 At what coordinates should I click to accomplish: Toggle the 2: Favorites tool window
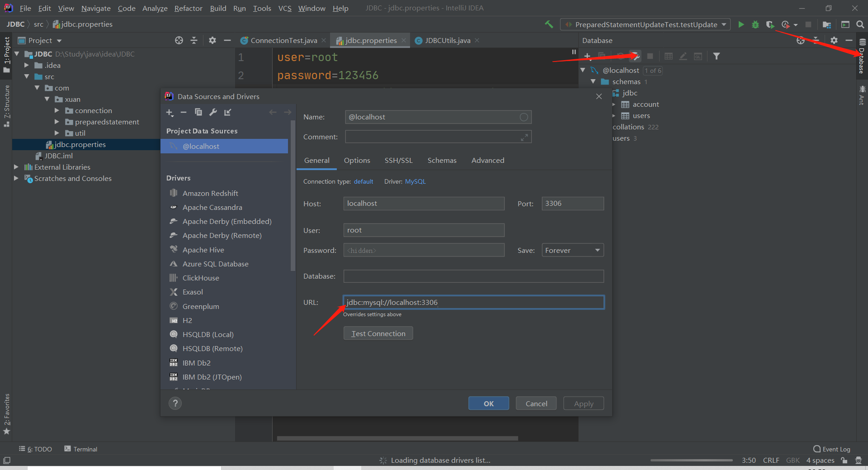tap(6, 414)
